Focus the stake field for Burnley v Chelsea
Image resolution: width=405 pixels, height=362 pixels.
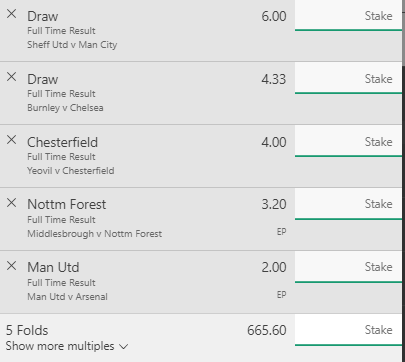point(348,79)
